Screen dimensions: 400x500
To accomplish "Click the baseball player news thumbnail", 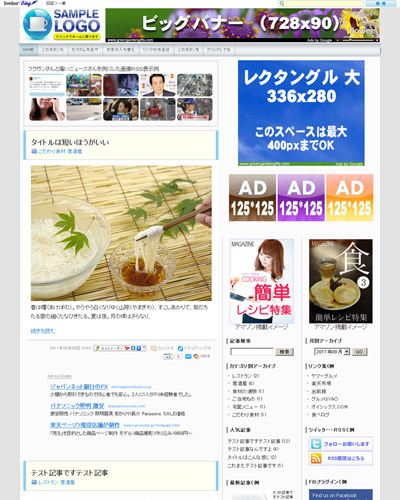I will [x=195, y=109].
